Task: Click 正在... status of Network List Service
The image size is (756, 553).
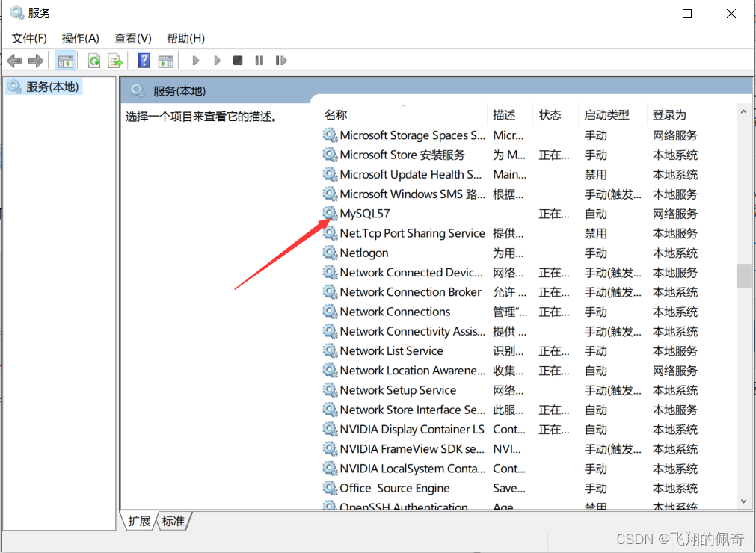Action: click(x=554, y=351)
